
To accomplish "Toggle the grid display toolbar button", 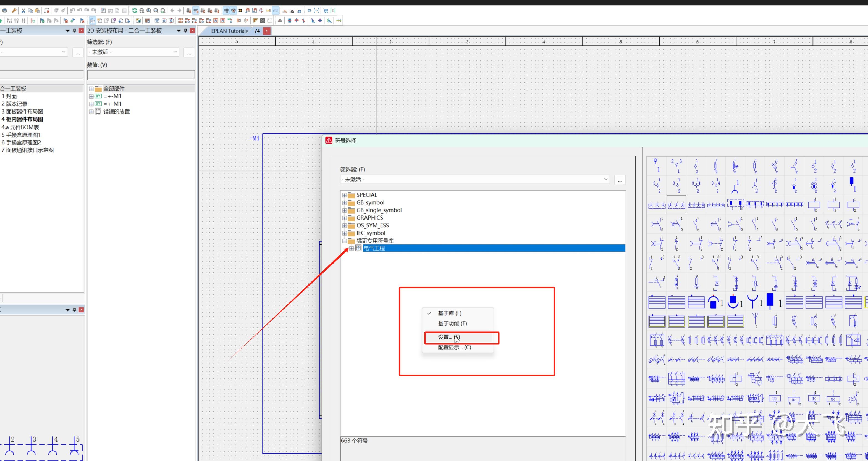I will [226, 11].
